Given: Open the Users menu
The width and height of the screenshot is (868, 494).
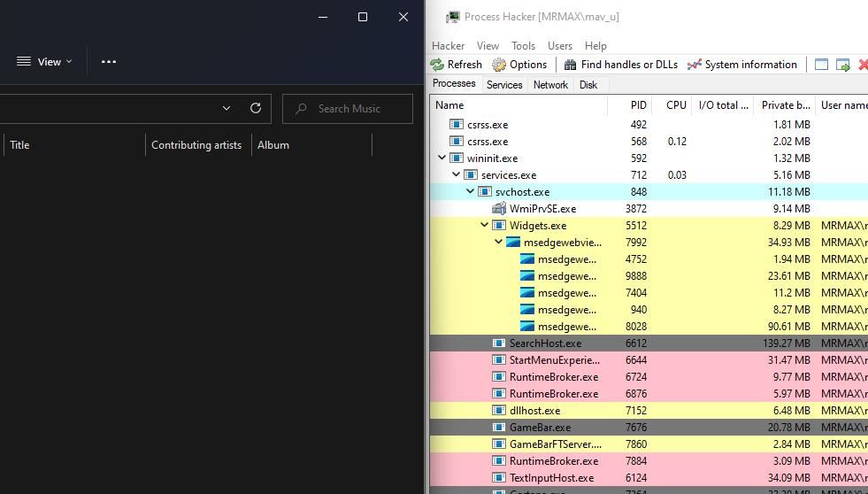Looking at the screenshot, I should click(560, 46).
